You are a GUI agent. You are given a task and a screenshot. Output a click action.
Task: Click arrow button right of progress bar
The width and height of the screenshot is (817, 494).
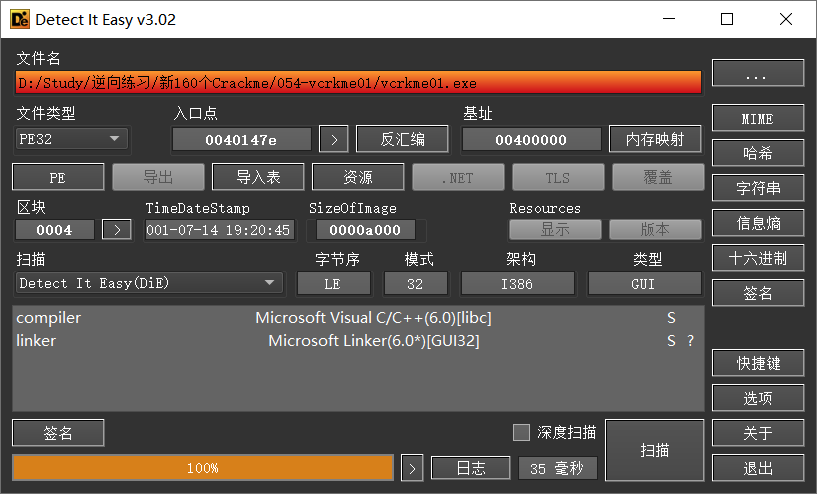[412, 468]
